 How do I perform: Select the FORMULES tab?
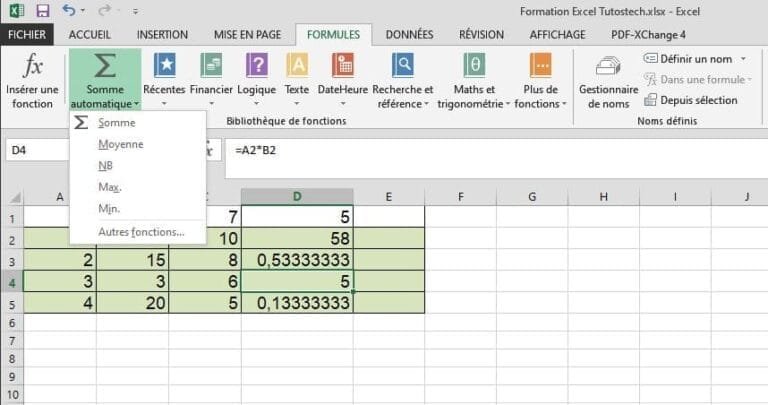(x=334, y=35)
